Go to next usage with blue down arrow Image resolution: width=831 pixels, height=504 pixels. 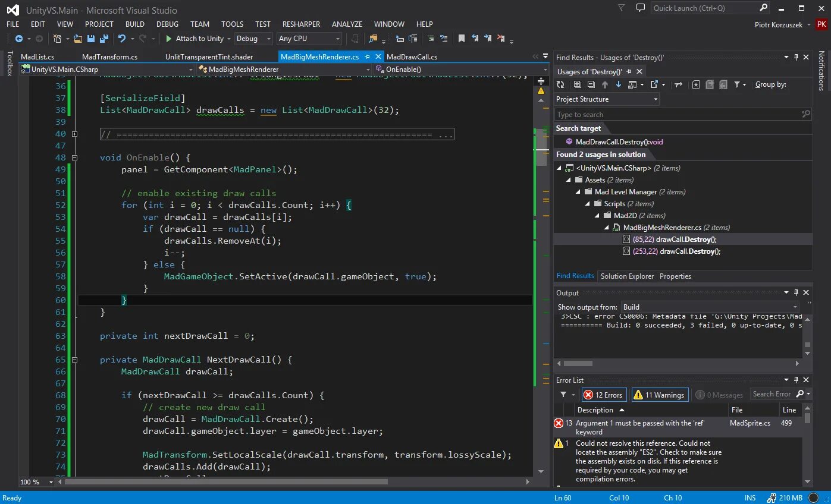tap(619, 84)
